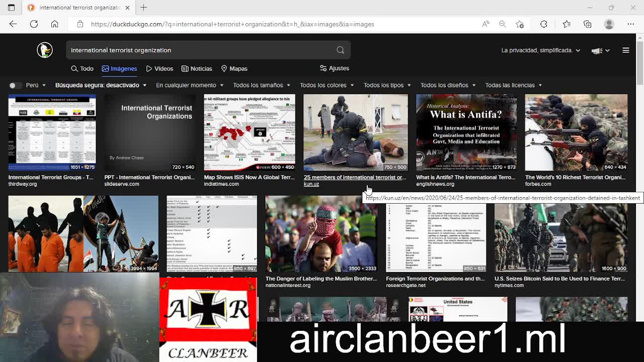This screenshot has width=644, height=362.
Task: Switch to the Mapas tab
Action: [234, 68]
